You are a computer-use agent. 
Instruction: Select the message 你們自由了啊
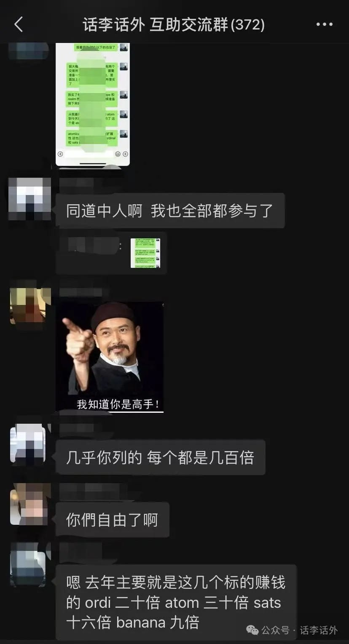pos(112,520)
